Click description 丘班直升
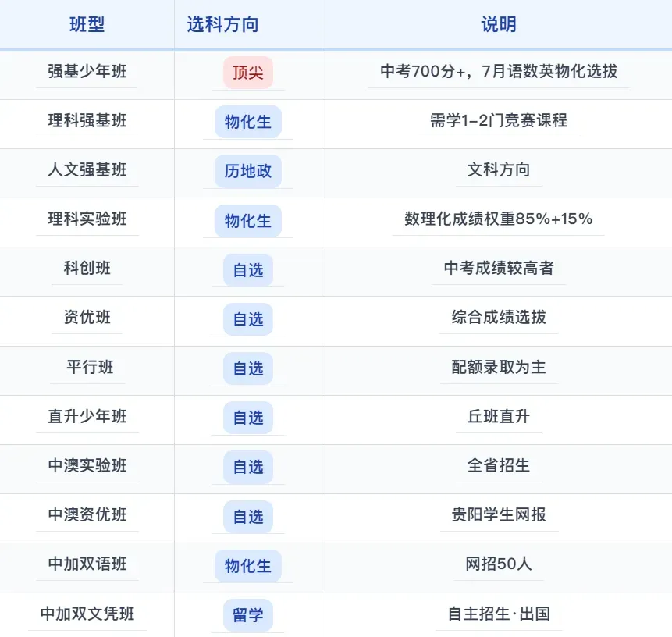Image resolution: width=672 pixels, height=637 pixels. [x=499, y=416]
